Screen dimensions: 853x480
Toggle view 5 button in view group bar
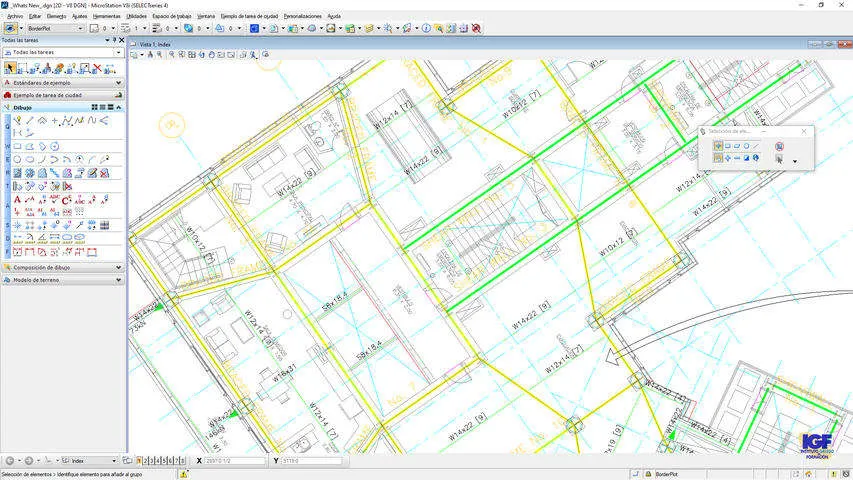[164, 460]
